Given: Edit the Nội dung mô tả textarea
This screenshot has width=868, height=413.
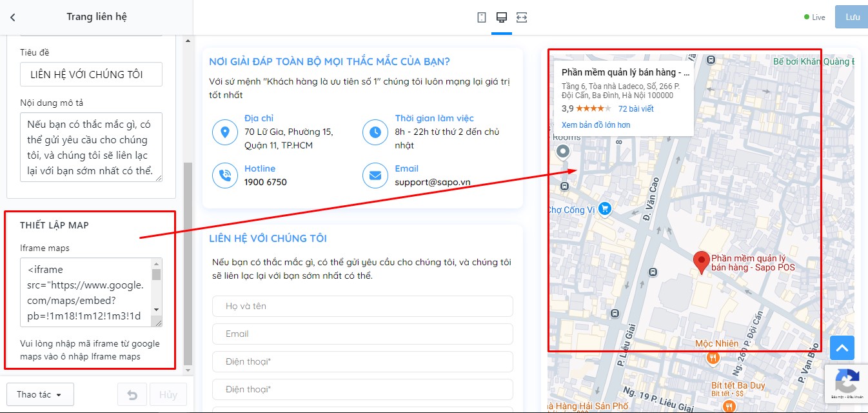Looking at the screenshot, I should pos(91,147).
